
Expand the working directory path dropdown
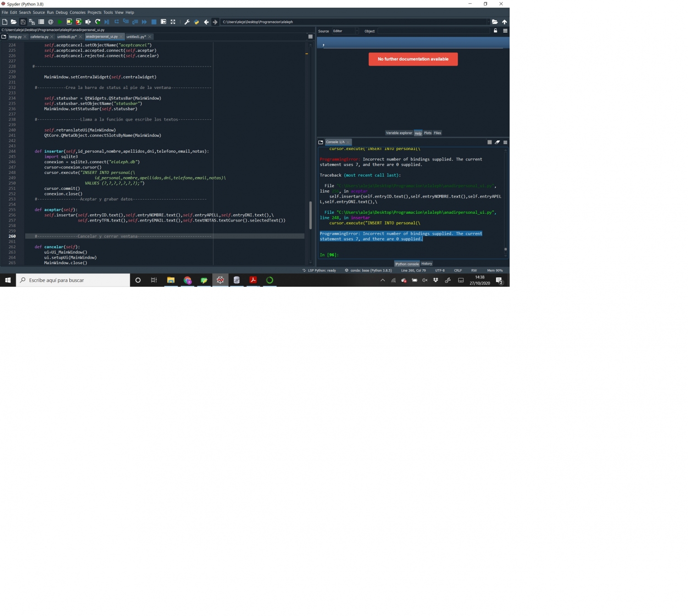[488, 22]
